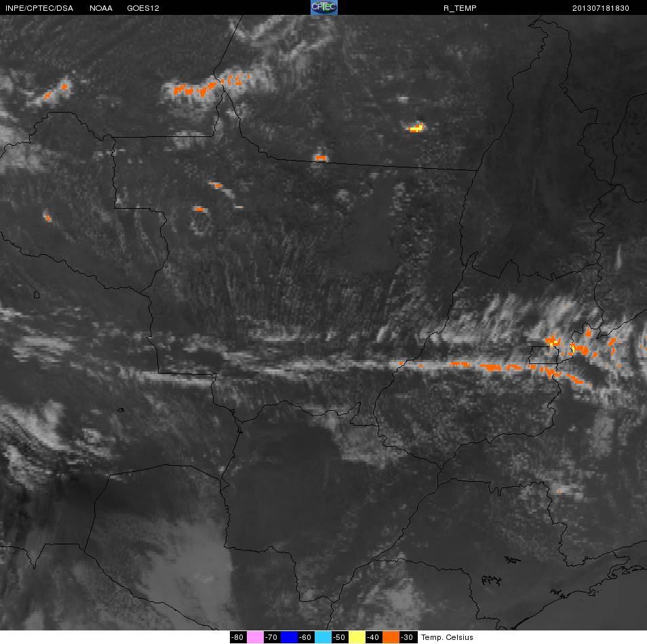Screen dimensions: 647x644
Task: Click the Temp. Celsius legend label
Action: point(447,637)
